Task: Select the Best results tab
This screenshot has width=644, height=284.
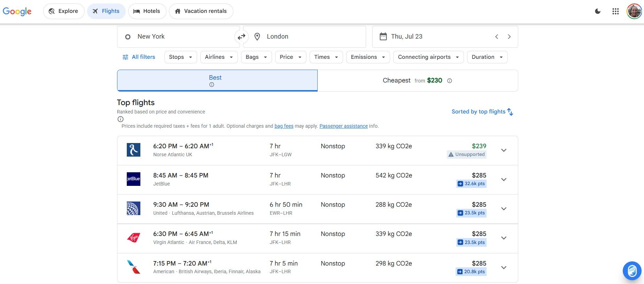Action: (217, 80)
